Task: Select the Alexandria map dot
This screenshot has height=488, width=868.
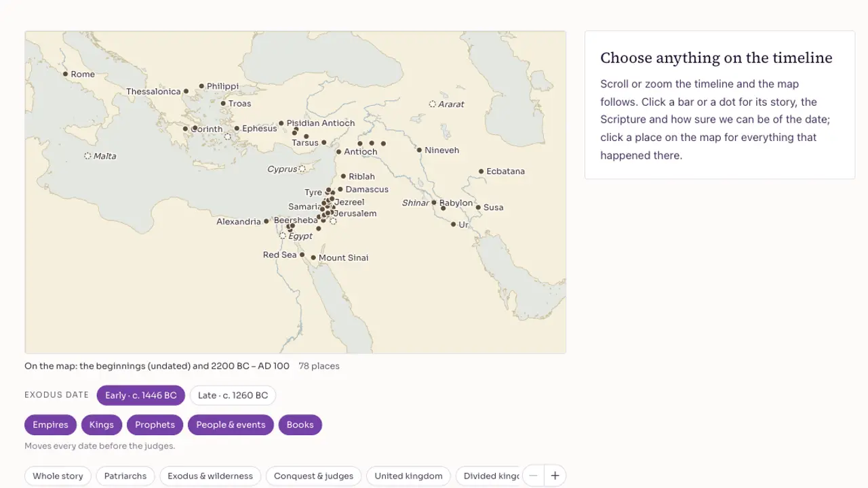Action: pyautogui.click(x=267, y=221)
